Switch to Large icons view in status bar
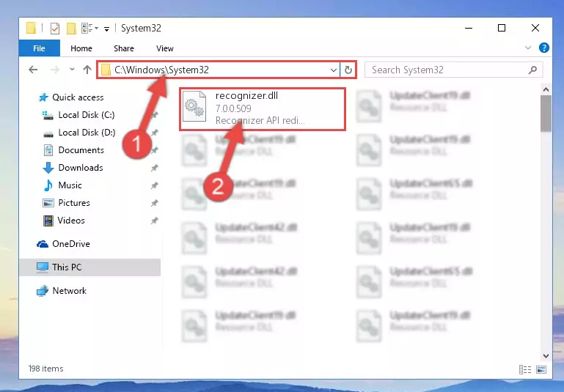Screen dimensions: 564x392 click(541, 369)
